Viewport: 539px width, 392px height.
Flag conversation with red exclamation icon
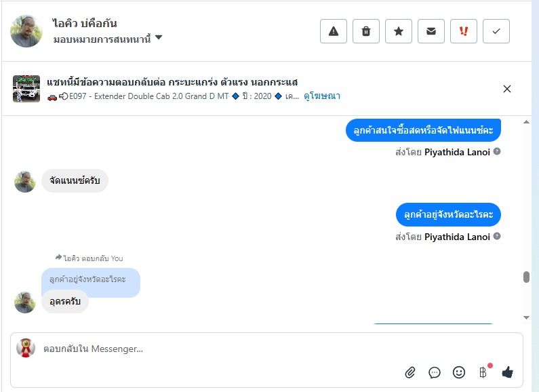(x=464, y=31)
